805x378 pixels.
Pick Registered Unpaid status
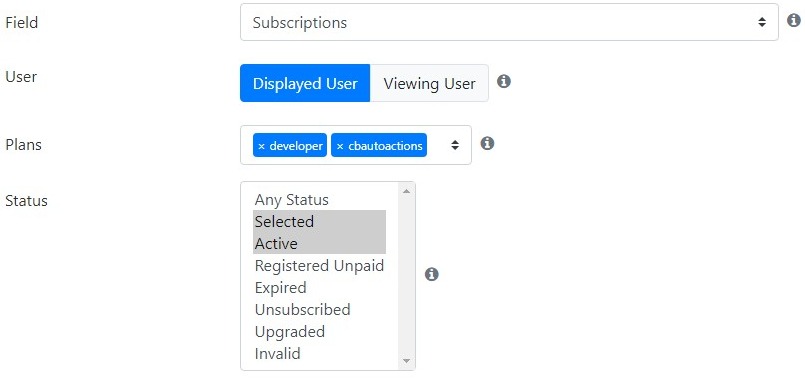pyautogui.click(x=319, y=266)
